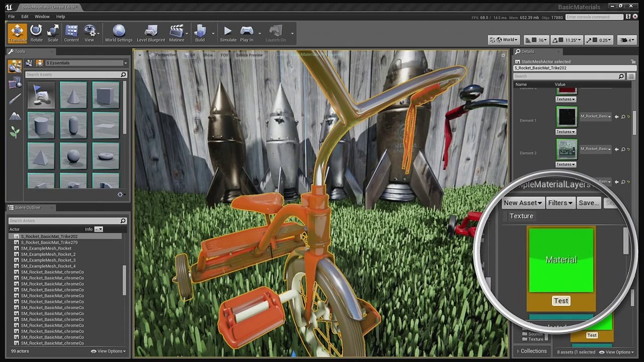The height and width of the screenshot is (362, 644).
Task: Select Sphere shape in asset grid
Action: (73, 156)
